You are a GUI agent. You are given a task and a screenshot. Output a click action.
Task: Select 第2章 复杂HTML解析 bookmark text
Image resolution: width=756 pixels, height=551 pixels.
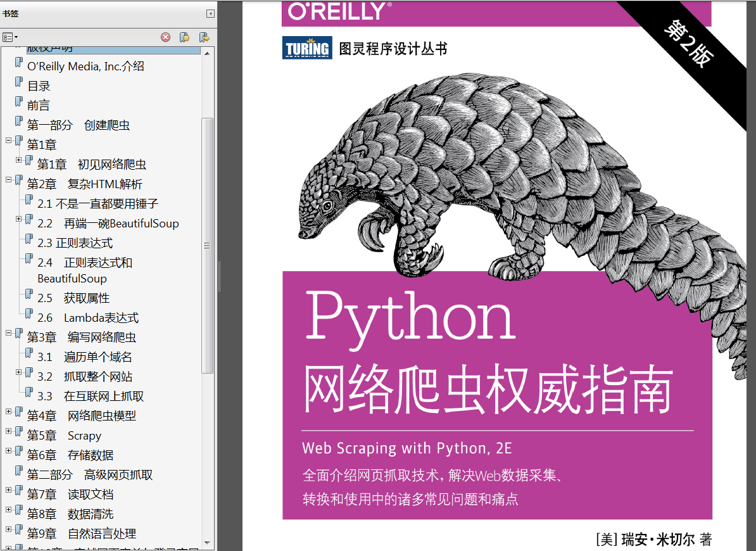pos(85,184)
